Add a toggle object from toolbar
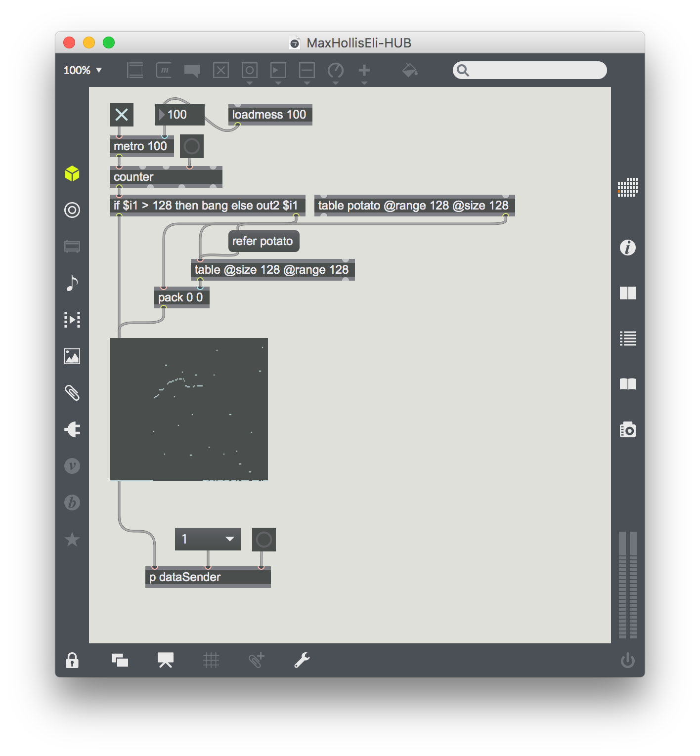 point(221,70)
